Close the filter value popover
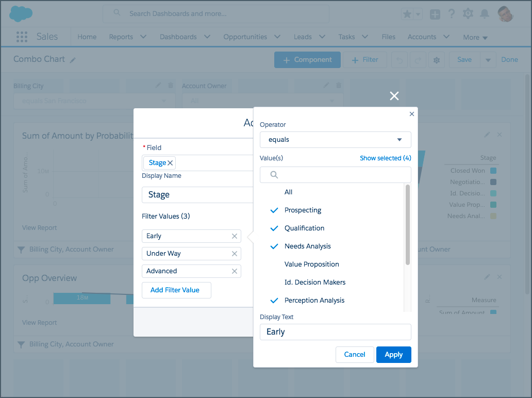Image resolution: width=532 pixels, height=398 pixels. click(411, 114)
